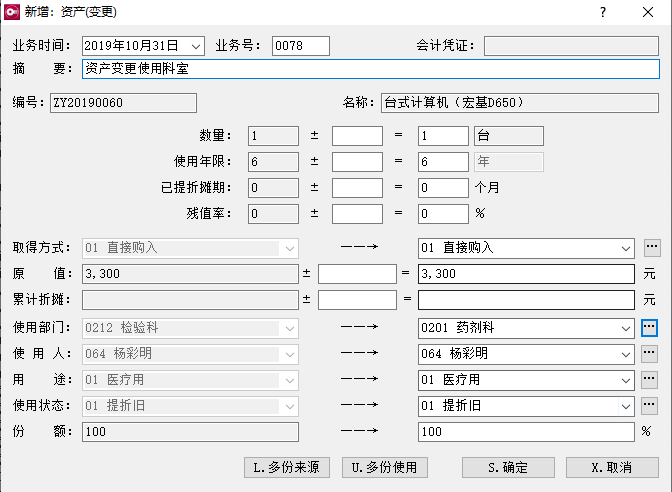Expand the new 用途 dropdown
This screenshot has height=492, width=672.
click(626, 379)
